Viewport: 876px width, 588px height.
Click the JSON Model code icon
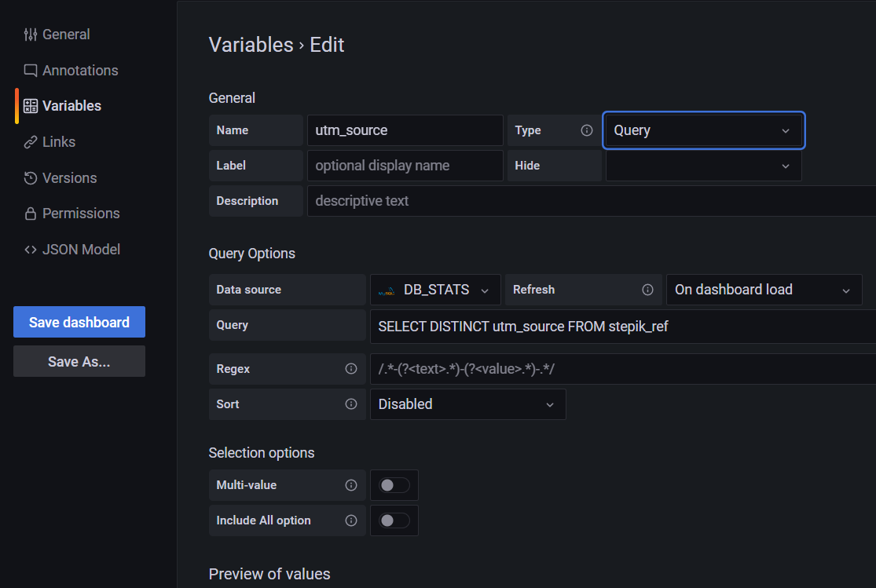point(30,250)
